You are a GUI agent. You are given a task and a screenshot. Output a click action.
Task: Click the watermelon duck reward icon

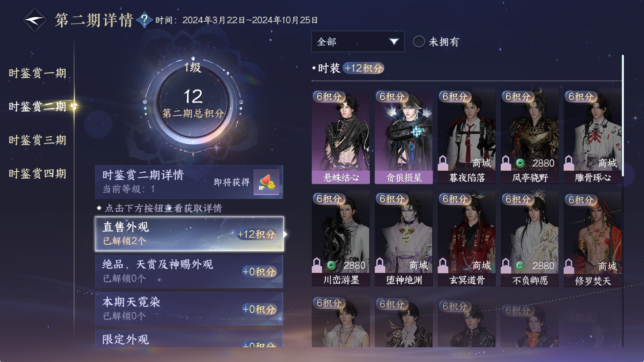pyautogui.click(x=267, y=182)
